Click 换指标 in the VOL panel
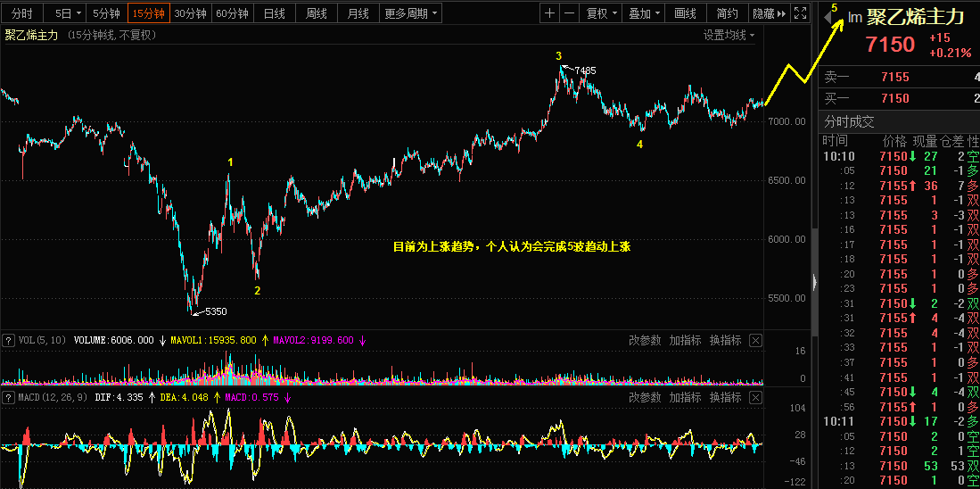 [725, 341]
